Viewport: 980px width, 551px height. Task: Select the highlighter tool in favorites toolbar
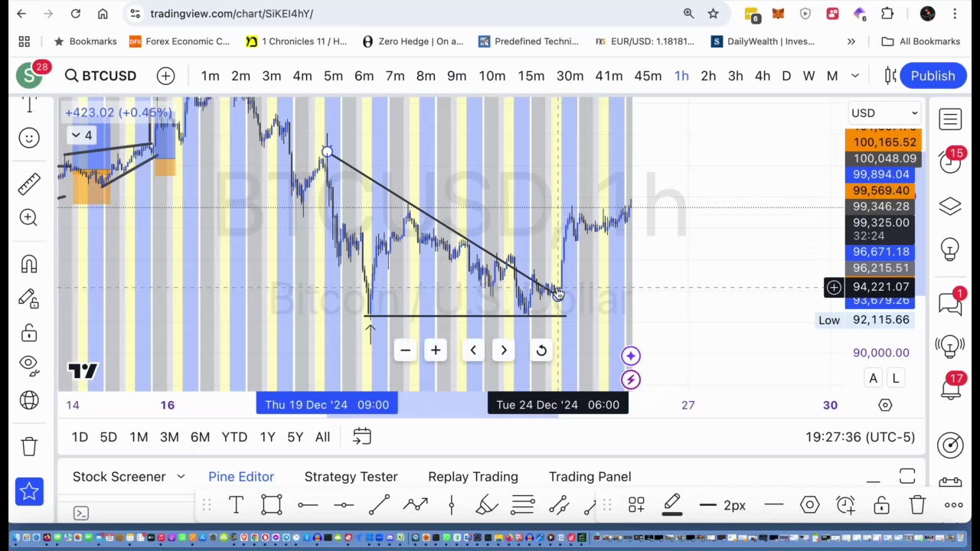point(486,505)
